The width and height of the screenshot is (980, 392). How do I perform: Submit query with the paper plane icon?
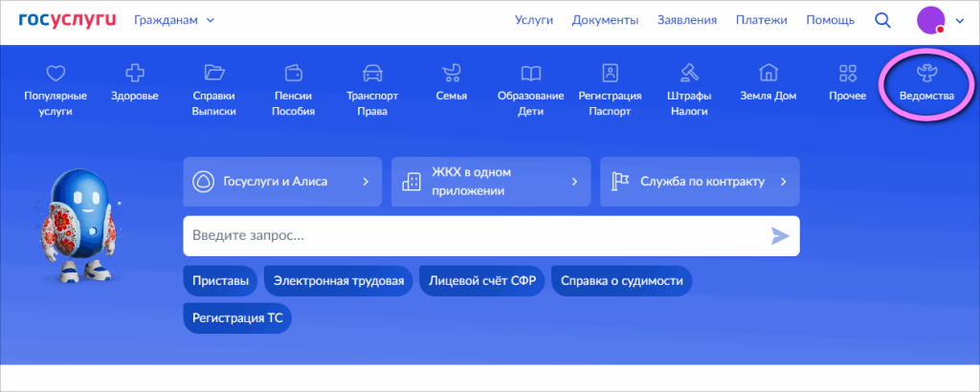coord(780,236)
